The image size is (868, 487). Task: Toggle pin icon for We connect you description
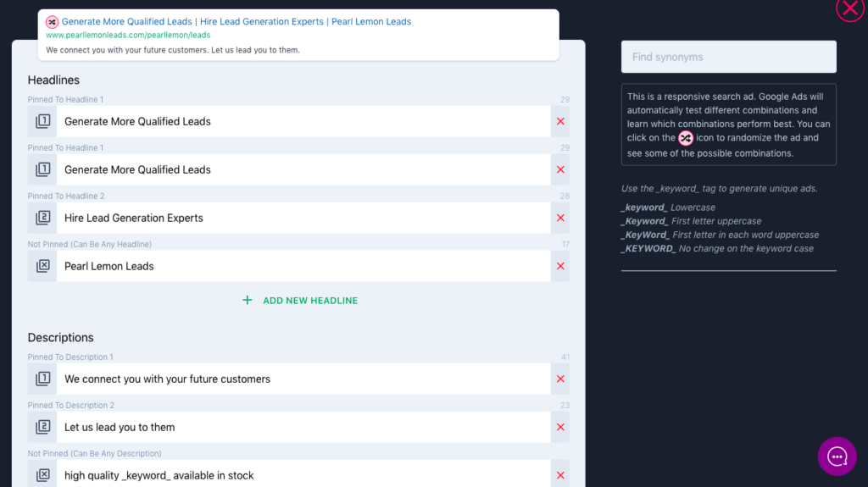[42, 379]
